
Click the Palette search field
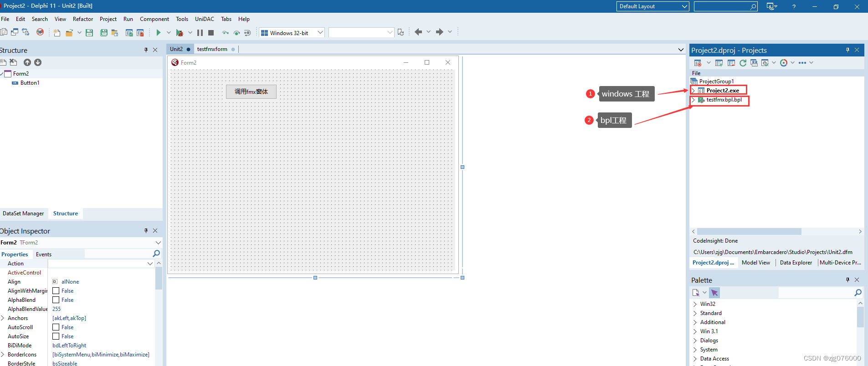pos(820,293)
